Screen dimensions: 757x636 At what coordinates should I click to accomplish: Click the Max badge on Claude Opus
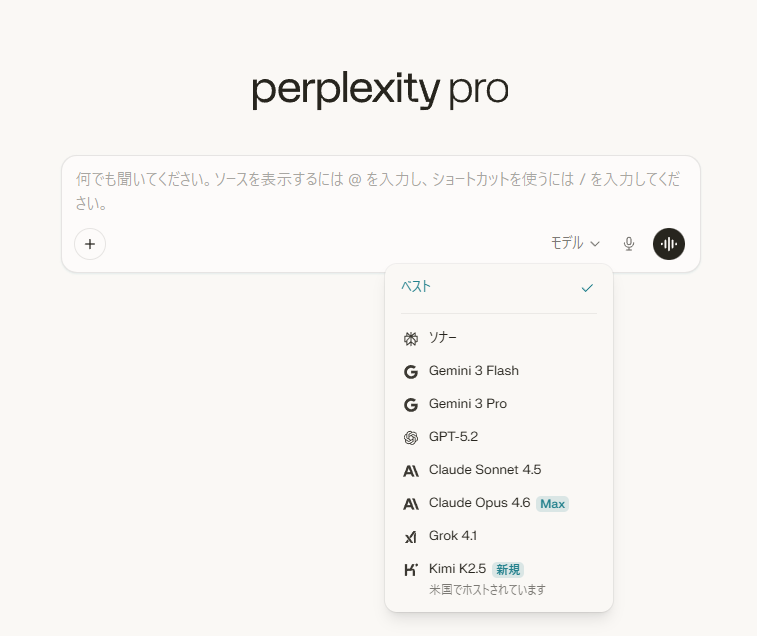pos(552,504)
